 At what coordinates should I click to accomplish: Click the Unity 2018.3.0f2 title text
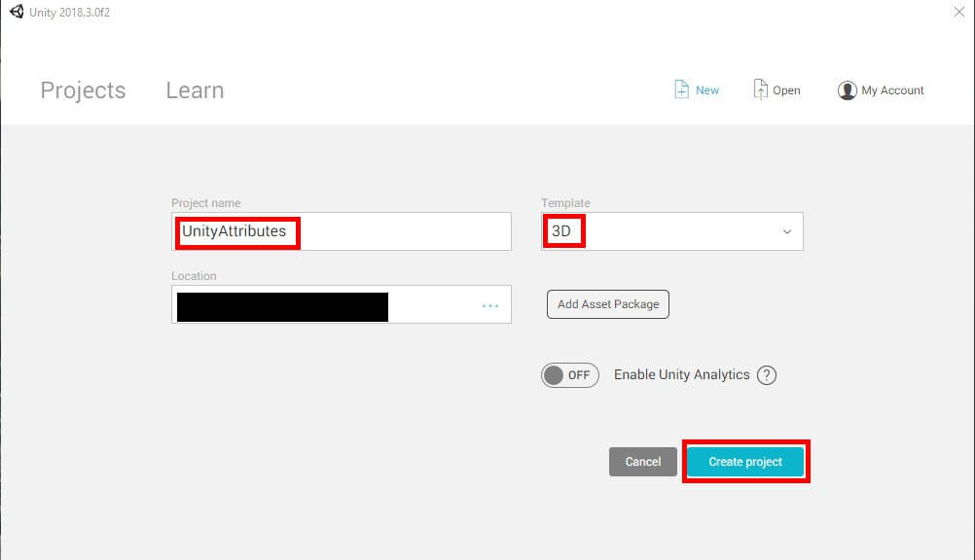pos(70,13)
